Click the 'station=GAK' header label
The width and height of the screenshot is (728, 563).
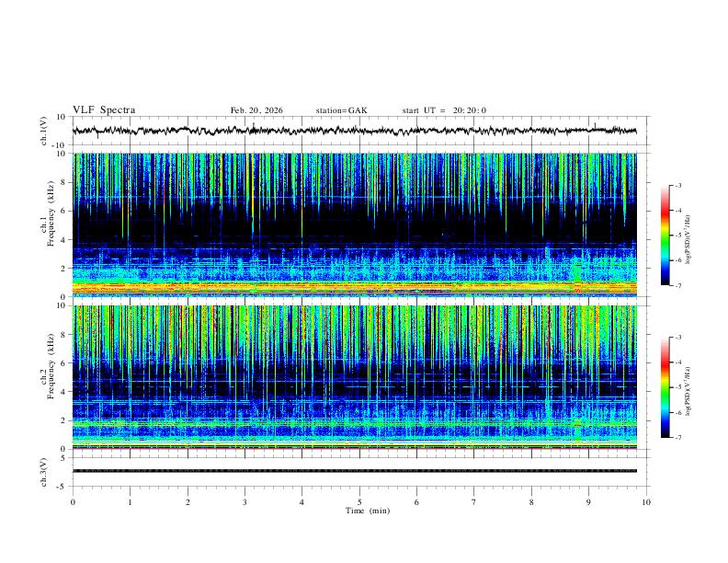click(x=341, y=110)
